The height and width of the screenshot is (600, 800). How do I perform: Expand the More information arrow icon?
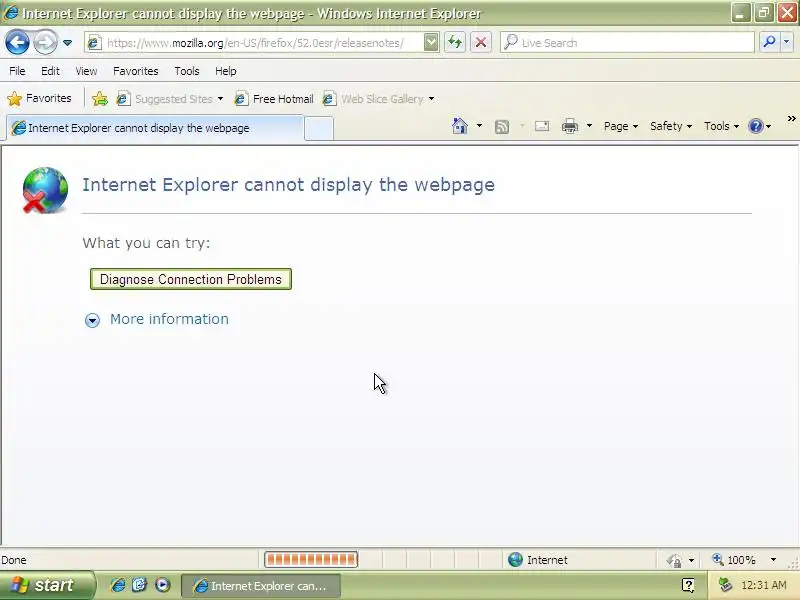pos(92,320)
